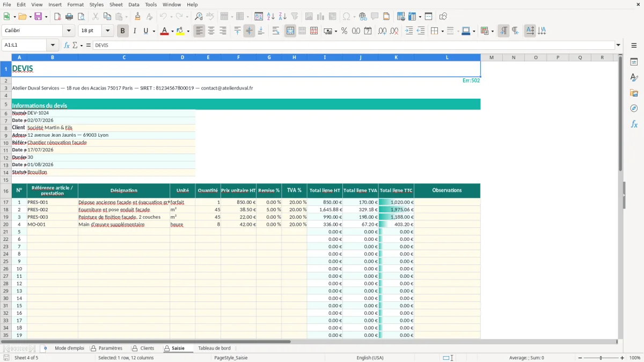Click the Function Wizard fx icon
This screenshot has width=644, height=362.
tap(67, 46)
